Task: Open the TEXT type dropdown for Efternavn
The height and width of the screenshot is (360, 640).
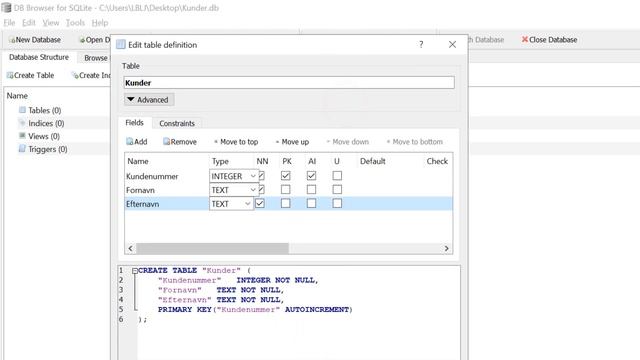Action: (x=231, y=204)
